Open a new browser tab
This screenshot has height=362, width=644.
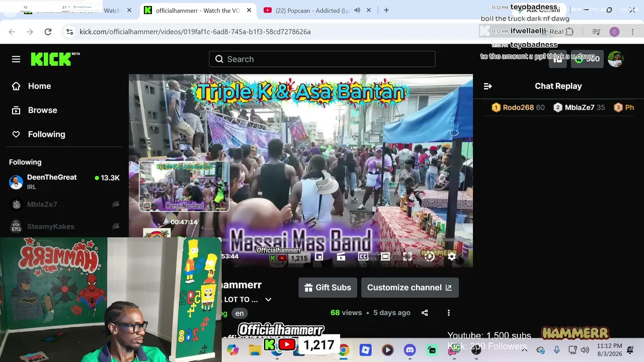386,10
